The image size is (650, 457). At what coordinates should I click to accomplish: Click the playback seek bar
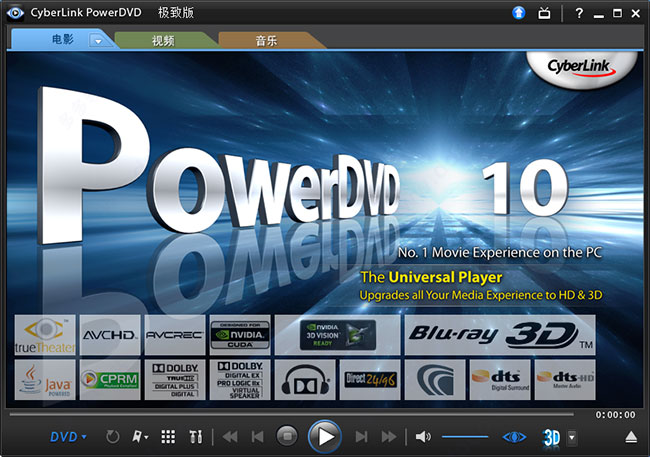292,414
